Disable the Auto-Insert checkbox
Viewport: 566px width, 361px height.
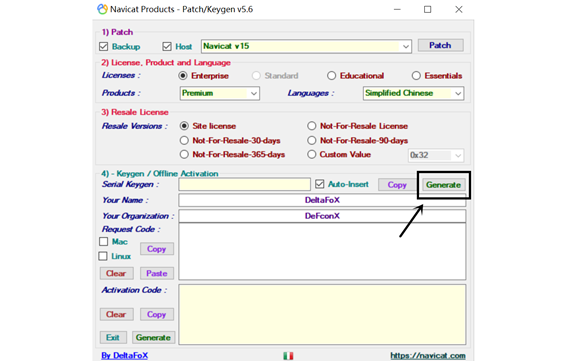coord(319,184)
